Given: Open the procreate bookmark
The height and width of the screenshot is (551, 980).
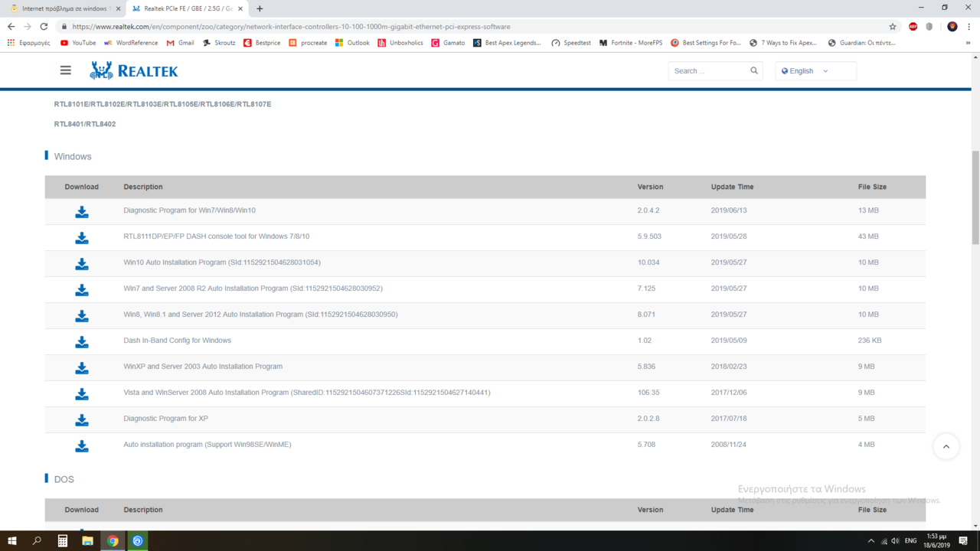Looking at the screenshot, I should tap(308, 43).
